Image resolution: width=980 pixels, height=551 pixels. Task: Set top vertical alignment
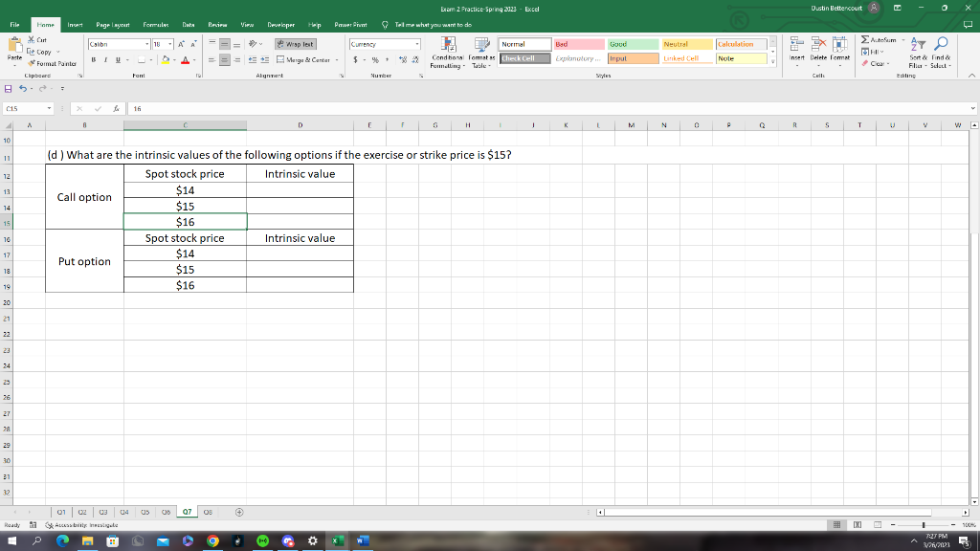point(212,44)
